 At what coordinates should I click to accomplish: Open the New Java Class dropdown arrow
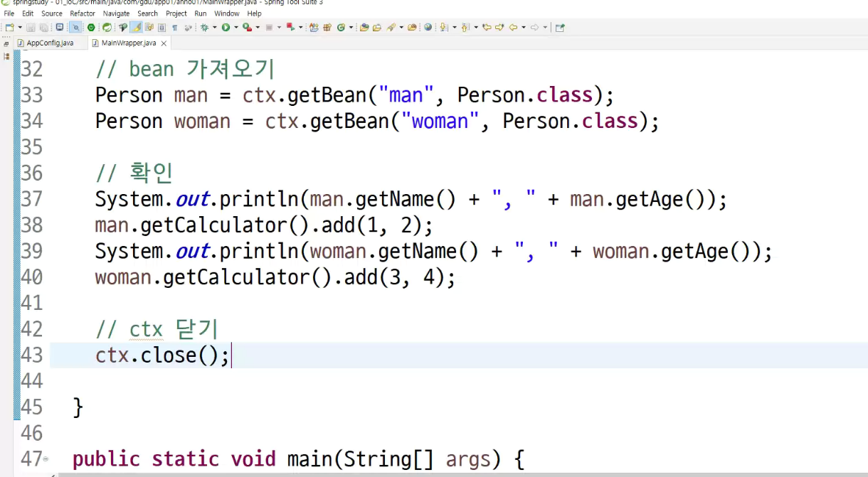coord(351,28)
